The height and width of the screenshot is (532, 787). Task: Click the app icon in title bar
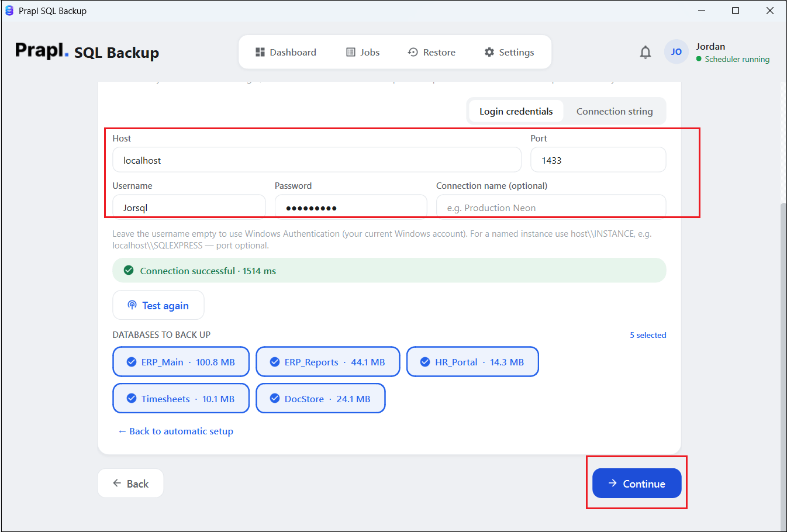(x=9, y=11)
